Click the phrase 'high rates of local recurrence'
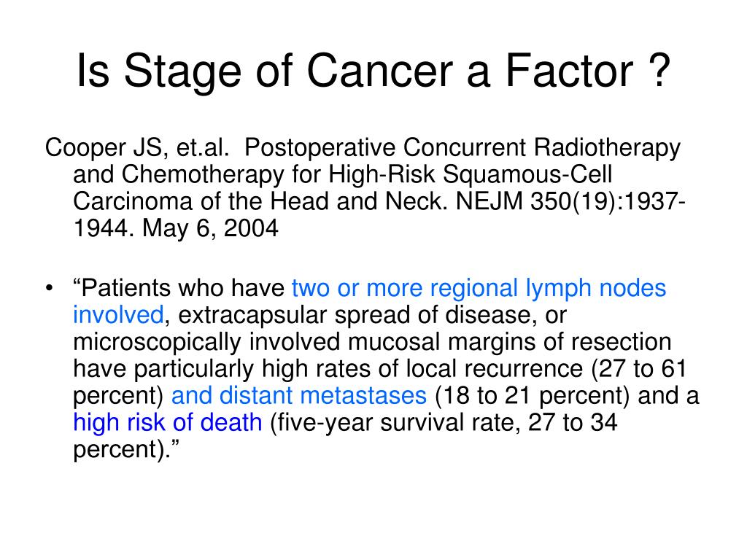 422,369
